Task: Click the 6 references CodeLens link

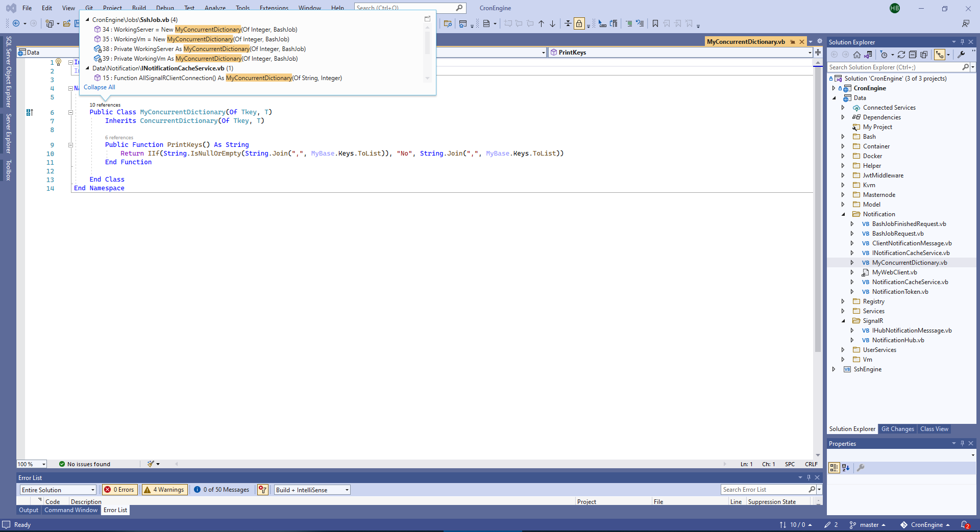Action: (119, 138)
